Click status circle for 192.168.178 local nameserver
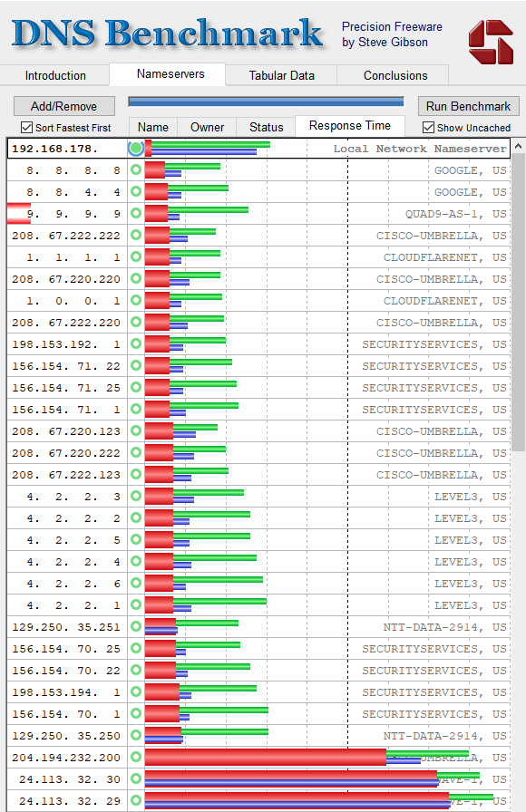This screenshot has width=526, height=812. click(x=136, y=149)
